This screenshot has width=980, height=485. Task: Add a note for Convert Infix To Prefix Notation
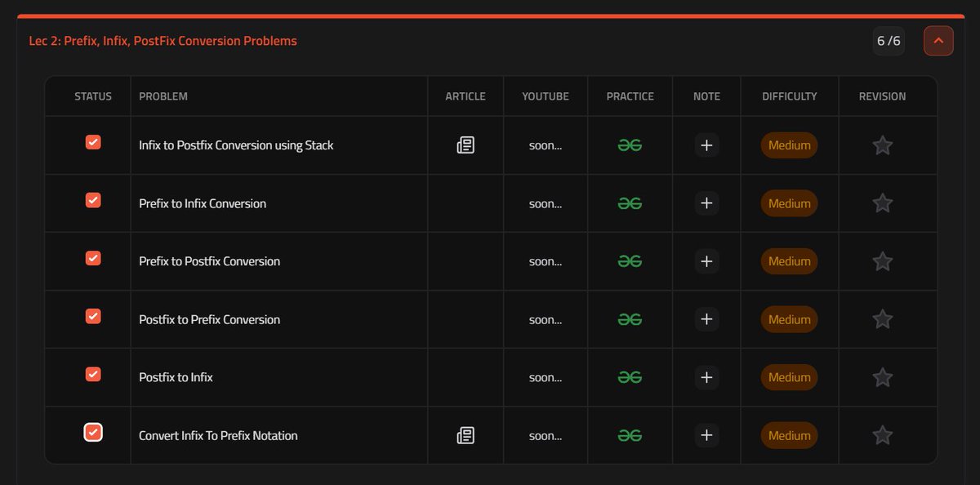click(706, 435)
